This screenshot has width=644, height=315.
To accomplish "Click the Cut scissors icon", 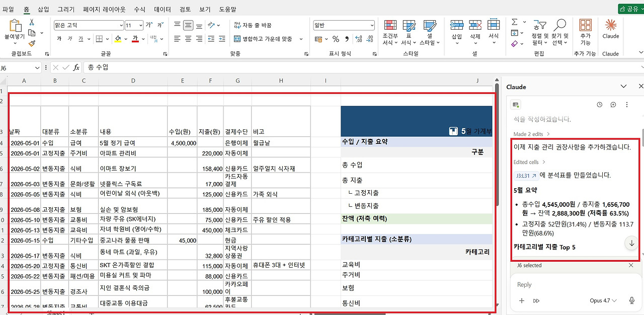I will click(32, 22).
